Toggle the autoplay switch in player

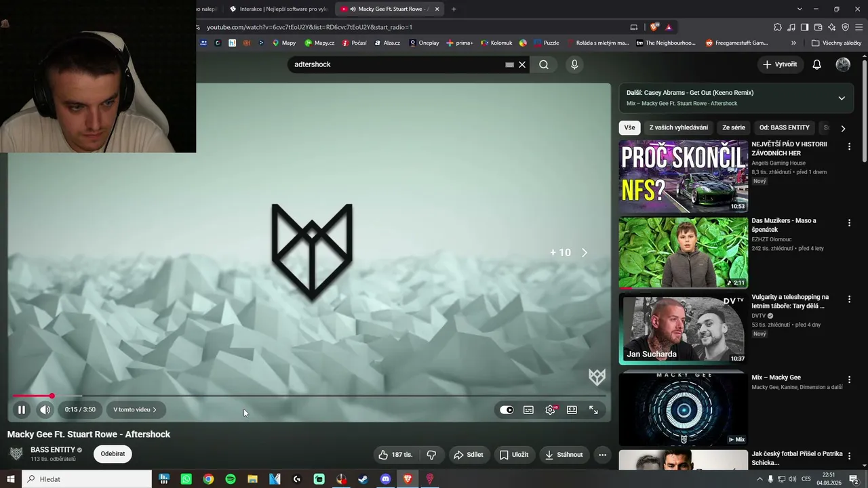click(x=507, y=409)
